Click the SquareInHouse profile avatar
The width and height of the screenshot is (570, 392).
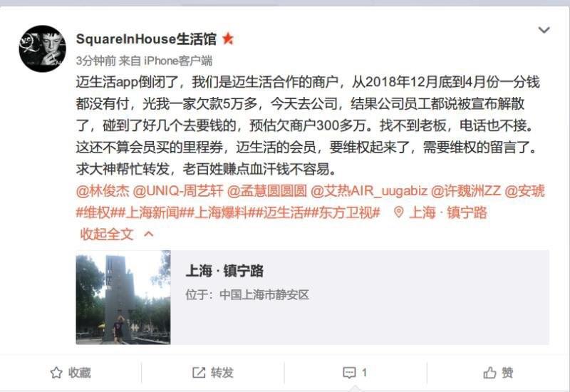(x=43, y=48)
